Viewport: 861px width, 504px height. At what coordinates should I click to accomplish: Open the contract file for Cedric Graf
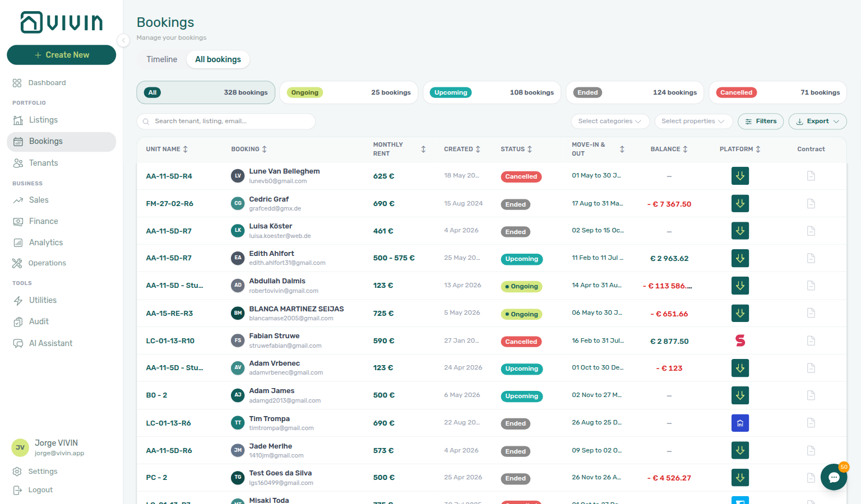(x=811, y=203)
